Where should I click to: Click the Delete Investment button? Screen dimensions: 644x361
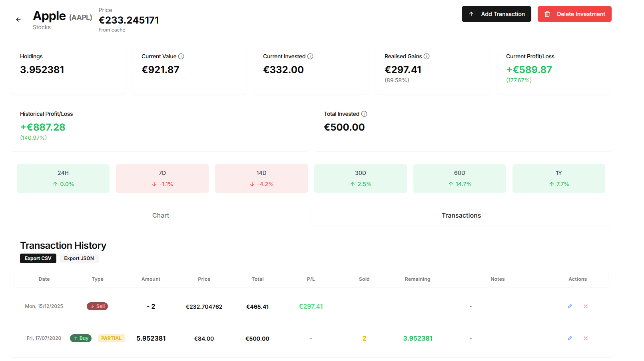point(574,14)
